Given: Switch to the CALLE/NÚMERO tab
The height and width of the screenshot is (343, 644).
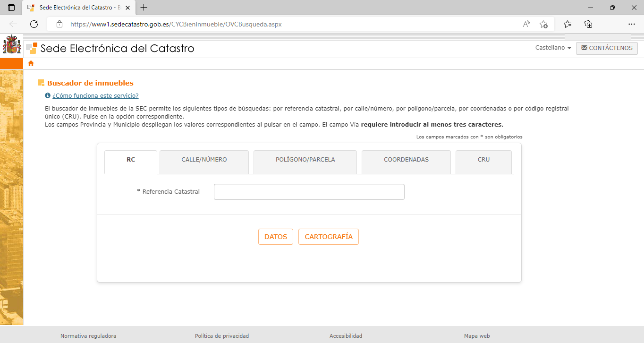Looking at the screenshot, I should (x=204, y=162).
